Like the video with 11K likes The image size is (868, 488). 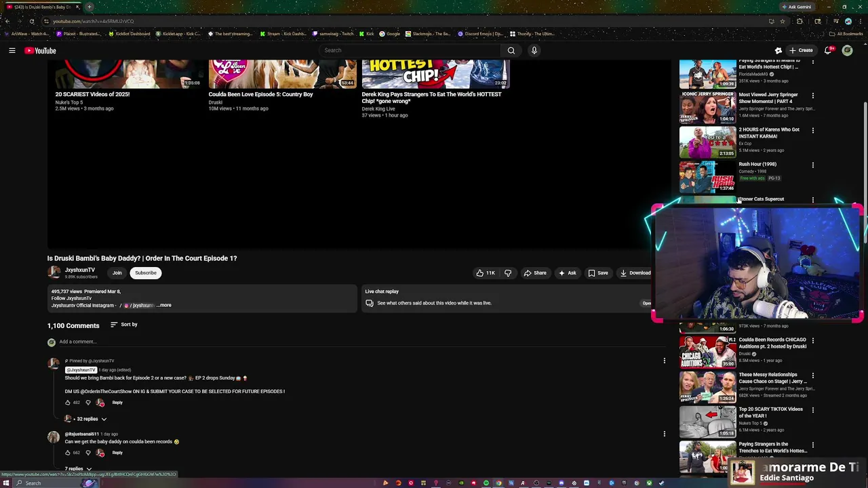pyautogui.click(x=486, y=273)
